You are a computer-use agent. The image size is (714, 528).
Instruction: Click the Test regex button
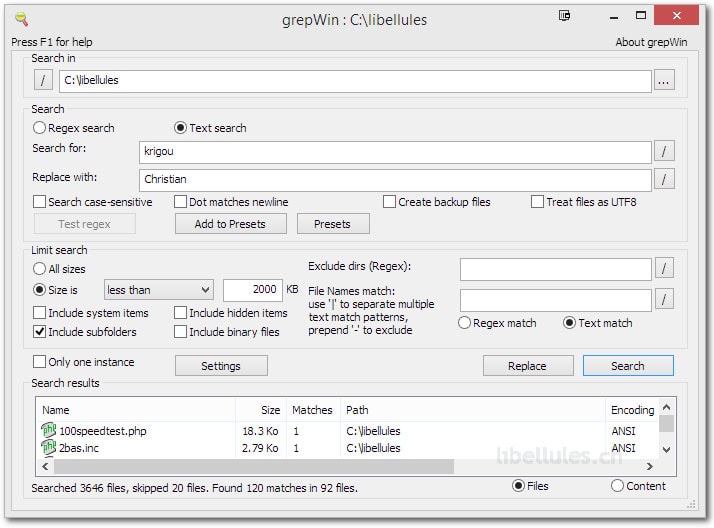tap(85, 224)
